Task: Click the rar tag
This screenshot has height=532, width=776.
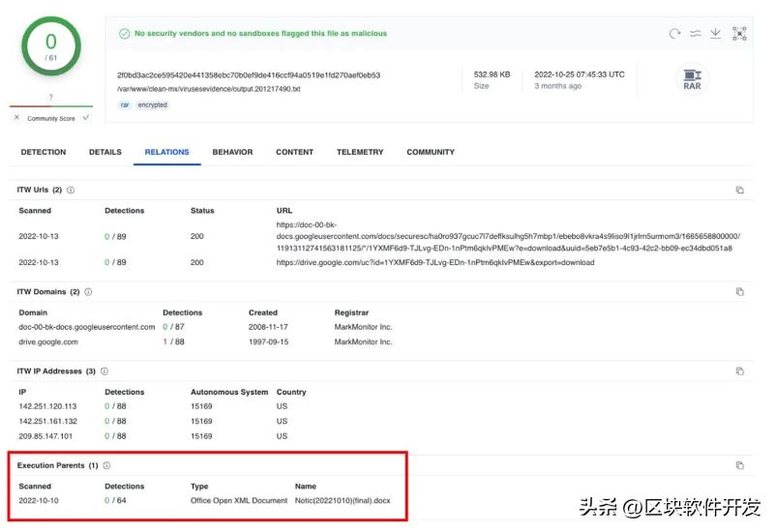Action: pos(125,104)
